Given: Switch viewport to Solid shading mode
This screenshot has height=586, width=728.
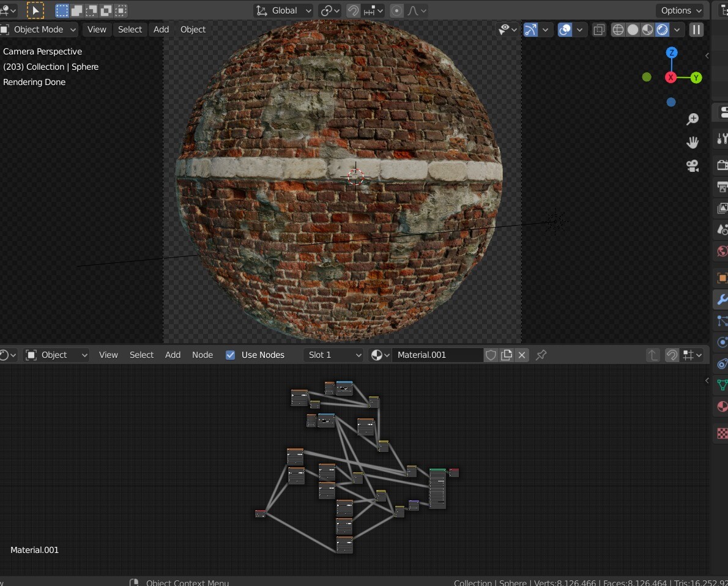Looking at the screenshot, I should [633, 29].
